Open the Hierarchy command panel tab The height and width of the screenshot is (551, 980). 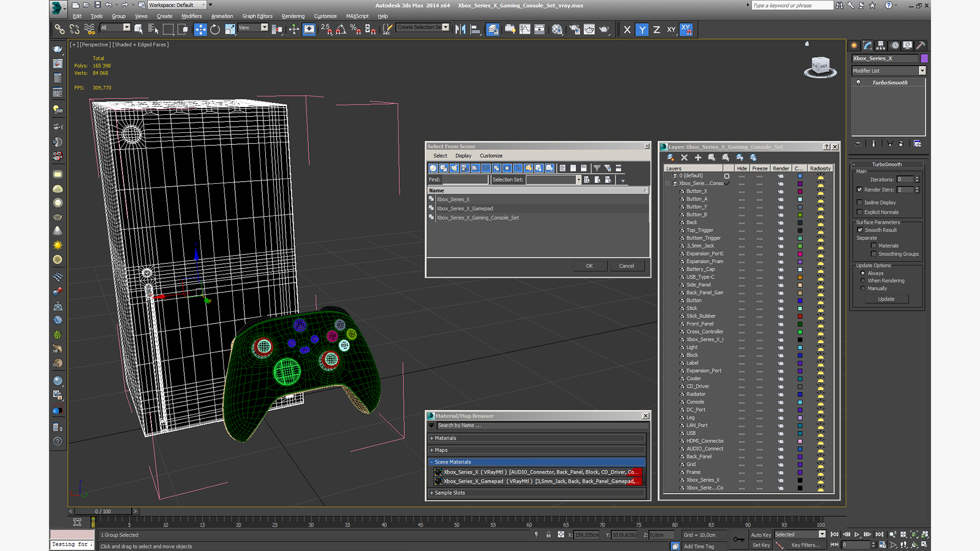click(880, 45)
